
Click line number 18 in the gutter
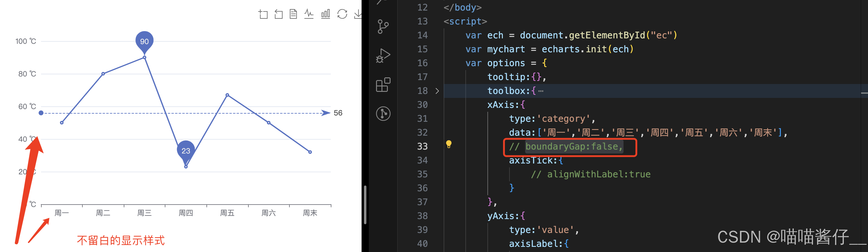tap(422, 91)
